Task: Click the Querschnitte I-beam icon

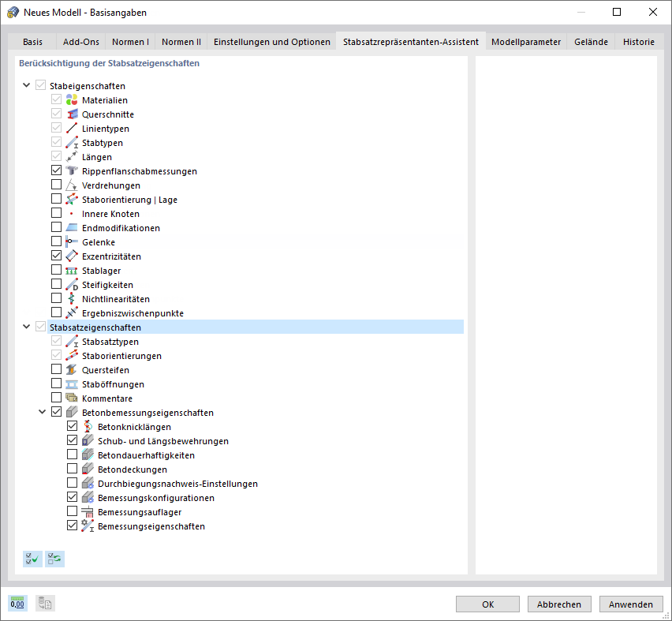Action: 72,114
